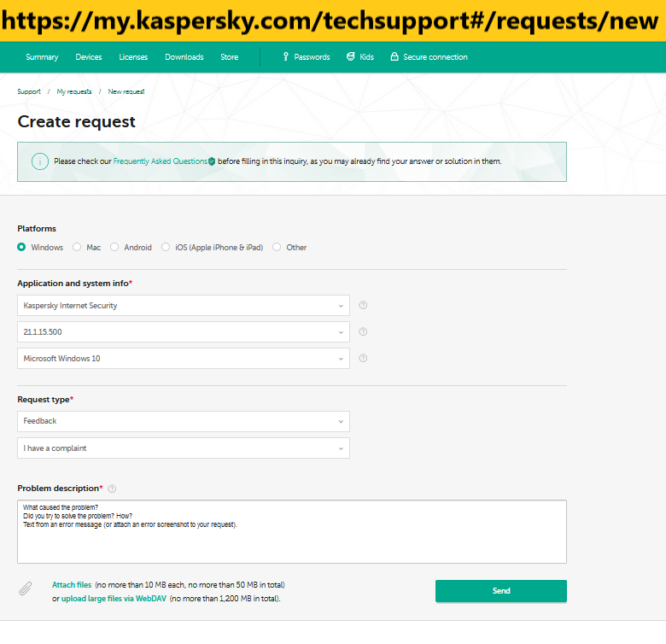Click help icon next to Problem description

click(112, 489)
